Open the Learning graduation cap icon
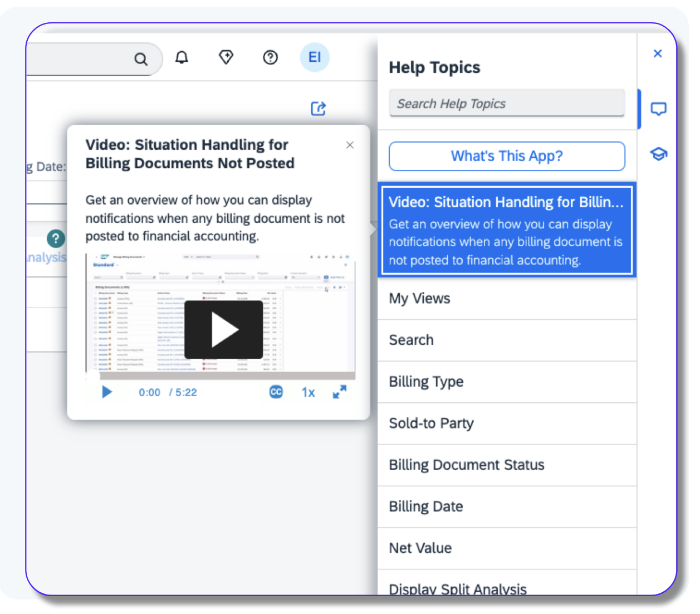 coord(658,154)
